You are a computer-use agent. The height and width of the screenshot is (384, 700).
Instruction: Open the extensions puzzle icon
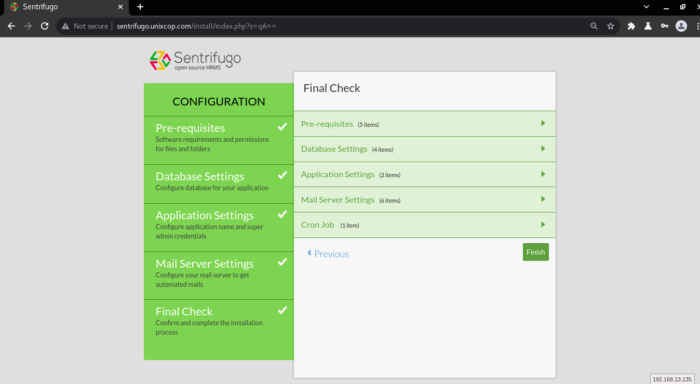click(631, 26)
